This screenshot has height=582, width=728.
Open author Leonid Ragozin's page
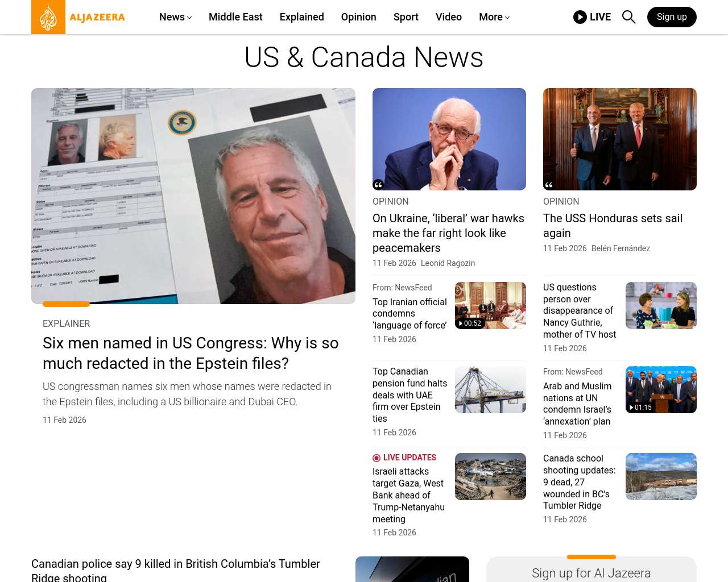click(448, 263)
